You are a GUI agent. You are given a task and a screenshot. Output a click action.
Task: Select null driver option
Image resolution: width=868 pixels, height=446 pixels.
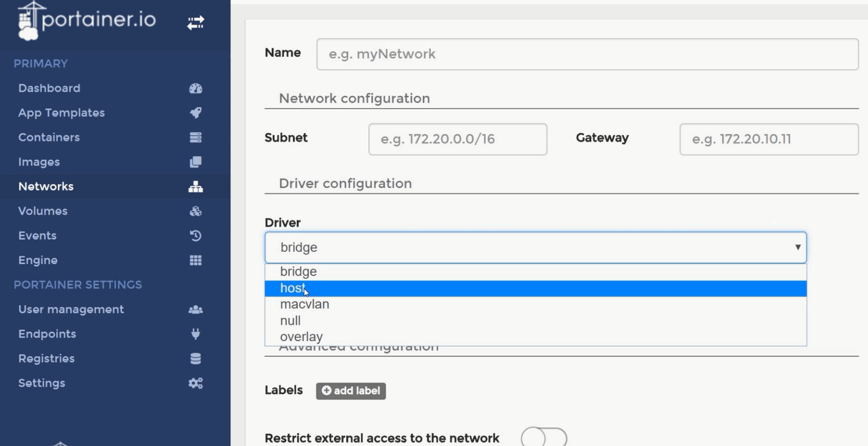point(535,320)
